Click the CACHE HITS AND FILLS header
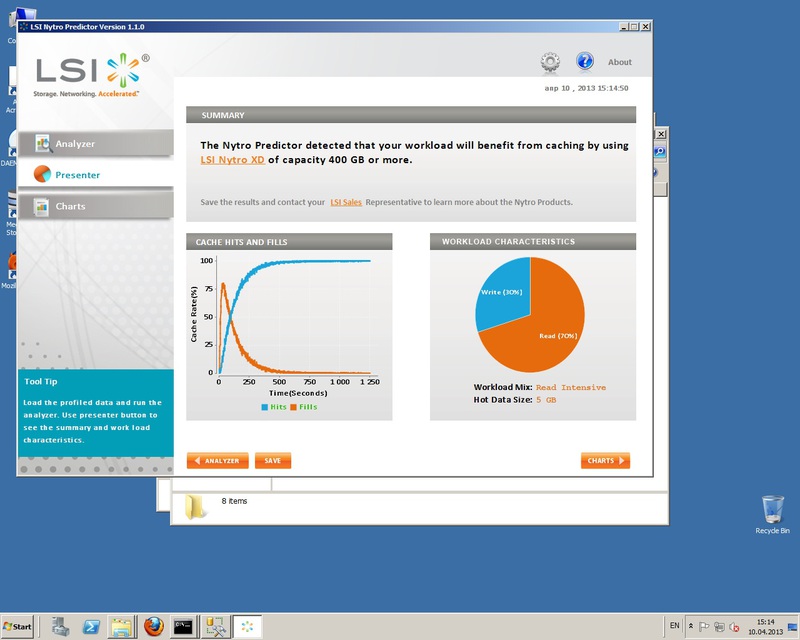This screenshot has width=800, height=640. (x=289, y=242)
